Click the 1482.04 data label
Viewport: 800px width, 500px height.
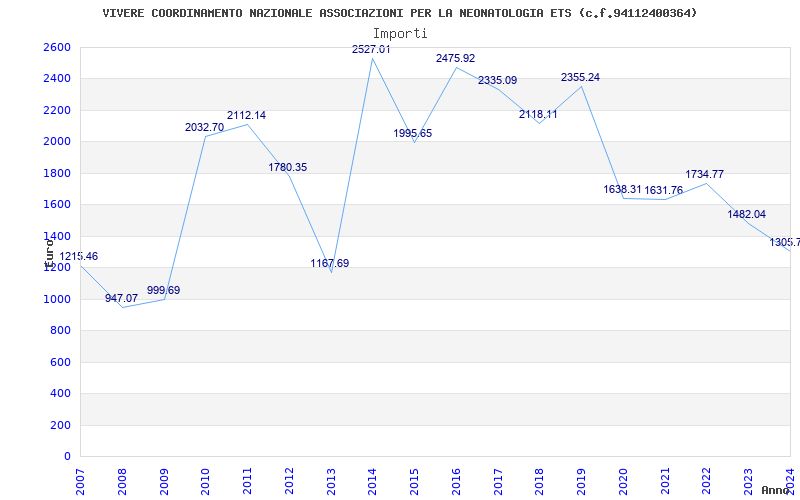[x=746, y=215]
